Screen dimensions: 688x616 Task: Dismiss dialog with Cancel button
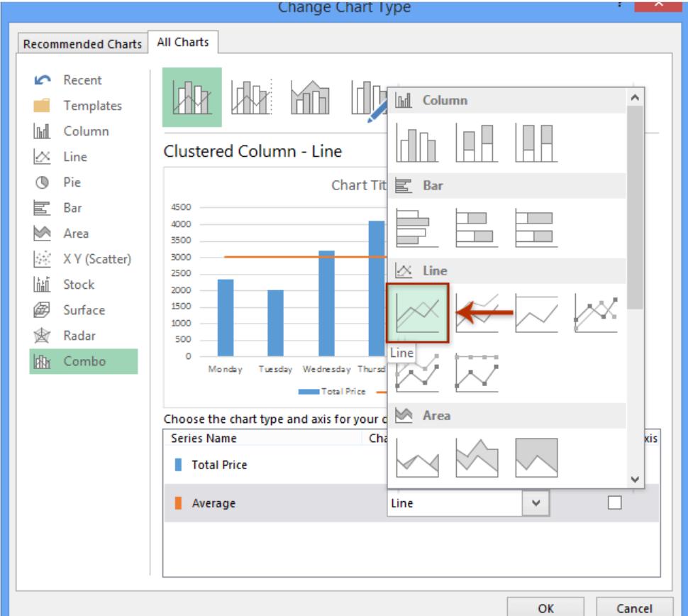(634, 607)
